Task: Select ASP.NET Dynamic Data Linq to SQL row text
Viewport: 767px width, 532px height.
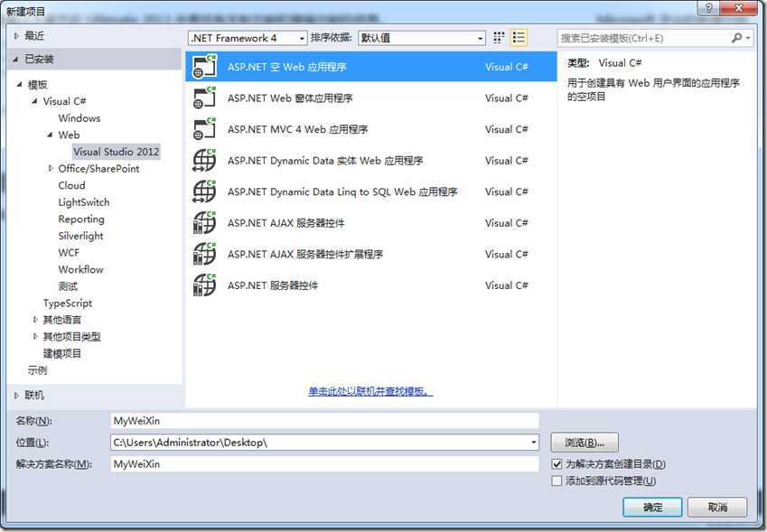Action: click(342, 192)
